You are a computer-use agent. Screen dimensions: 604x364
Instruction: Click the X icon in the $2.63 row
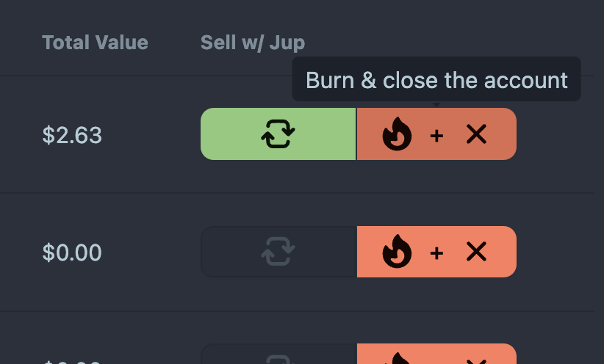(476, 134)
